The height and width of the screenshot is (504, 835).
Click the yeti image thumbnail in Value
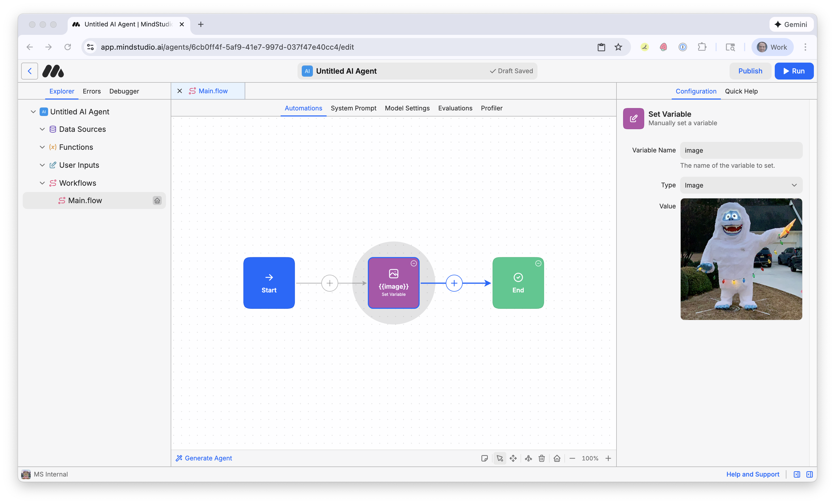coord(741,260)
